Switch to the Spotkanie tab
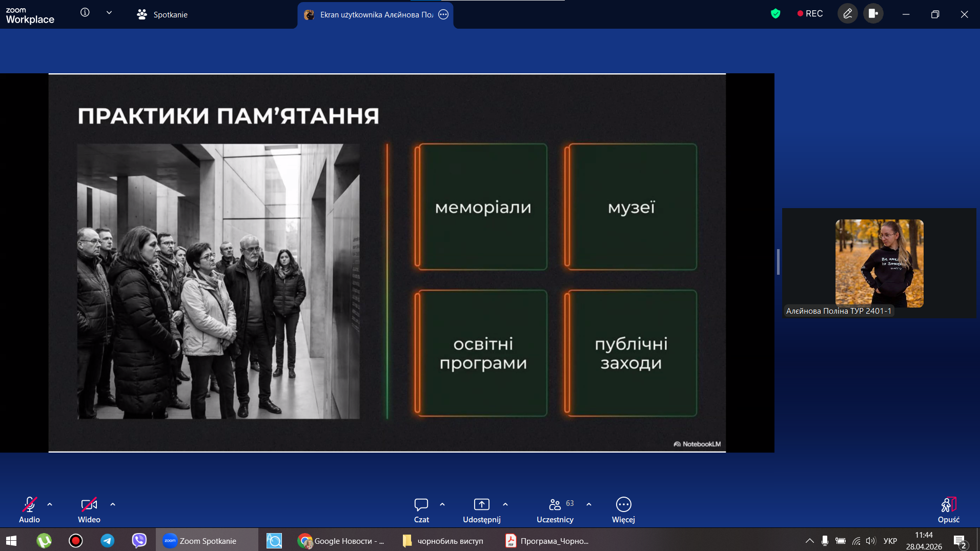 coord(162,14)
